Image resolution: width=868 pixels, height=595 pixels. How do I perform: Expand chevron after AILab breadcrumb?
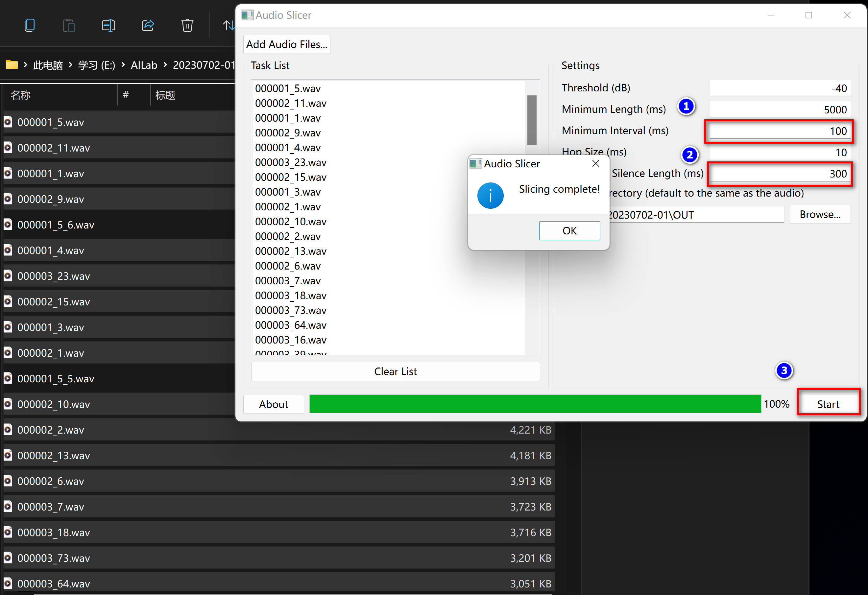point(165,65)
